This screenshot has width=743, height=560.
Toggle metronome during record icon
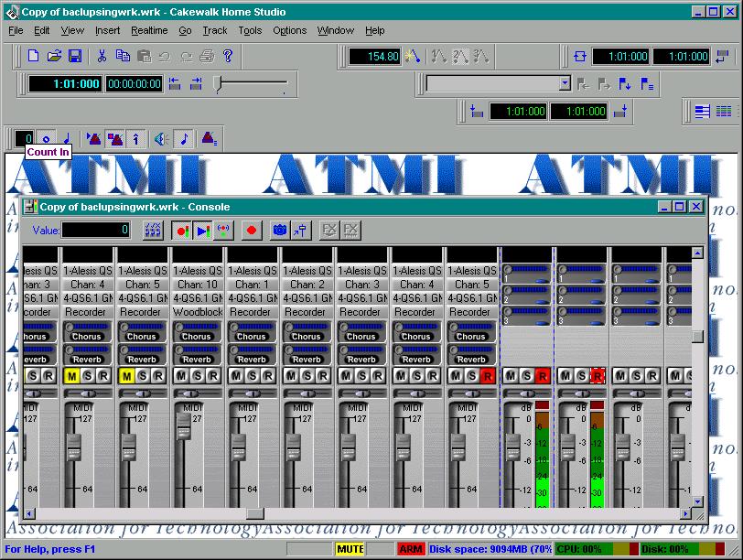tap(114, 139)
